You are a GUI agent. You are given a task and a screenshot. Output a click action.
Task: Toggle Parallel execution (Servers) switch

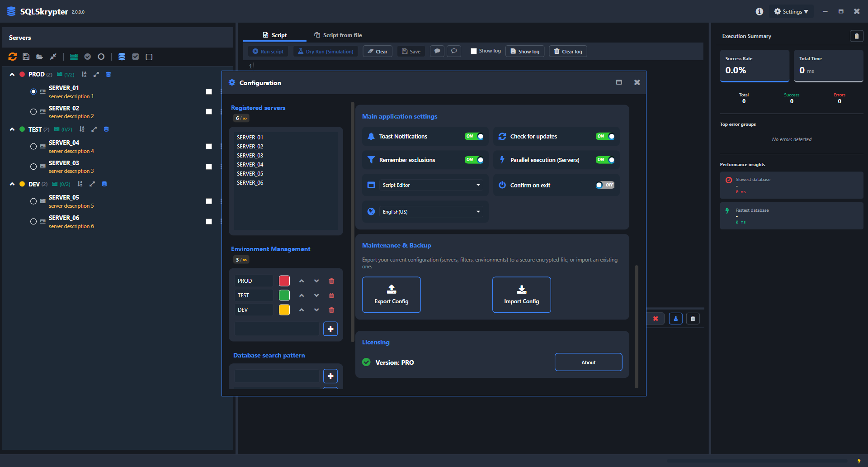pos(605,160)
